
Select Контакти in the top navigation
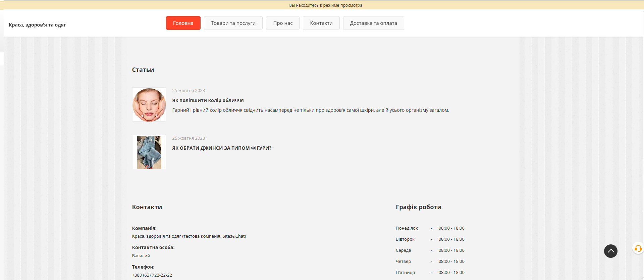point(321,23)
